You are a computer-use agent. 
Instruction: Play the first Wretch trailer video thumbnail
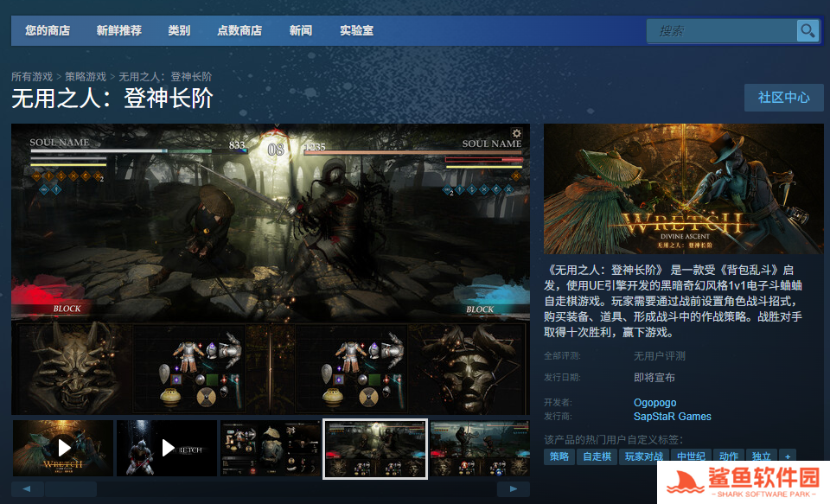pos(63,448)
